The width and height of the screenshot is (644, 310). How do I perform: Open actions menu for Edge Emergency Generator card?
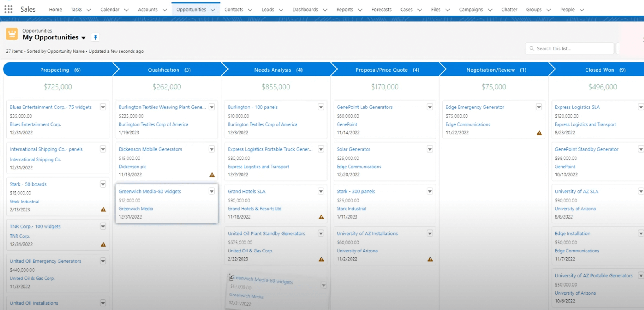(x=539, y=107)
